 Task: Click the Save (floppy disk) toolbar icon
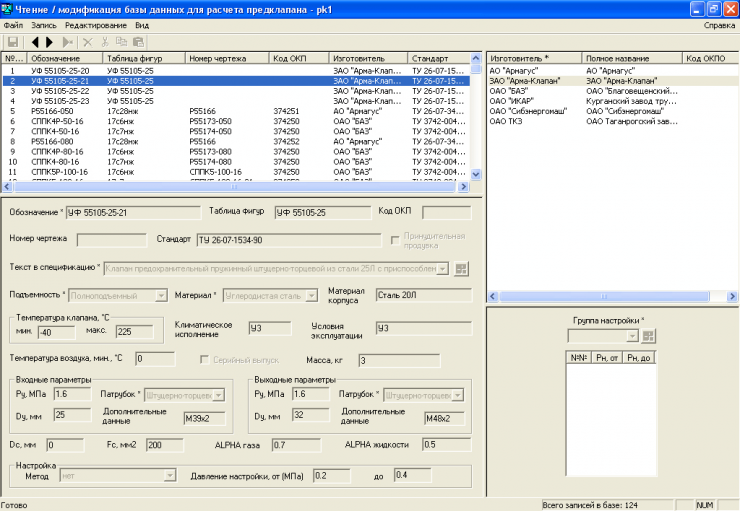pos(13,43)
